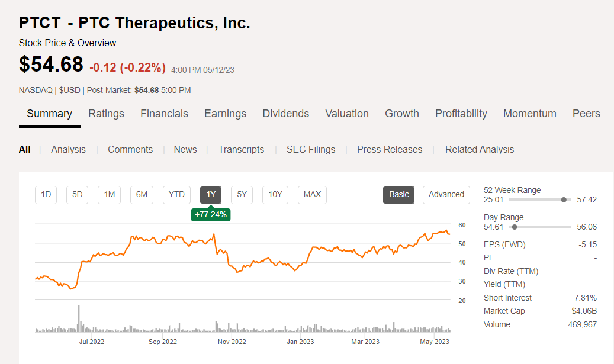Select YTD chart timeframe
The height and width of the screenshot is (364, 614).
[x=176, y=195]
